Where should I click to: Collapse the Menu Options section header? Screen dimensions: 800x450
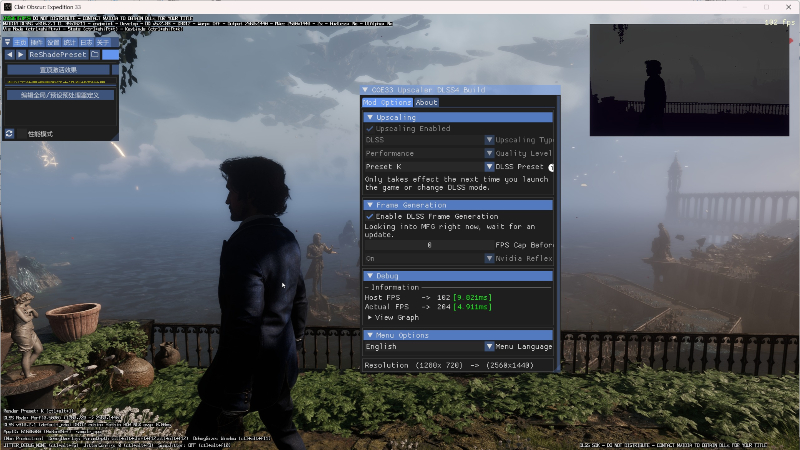pos(458,335)
